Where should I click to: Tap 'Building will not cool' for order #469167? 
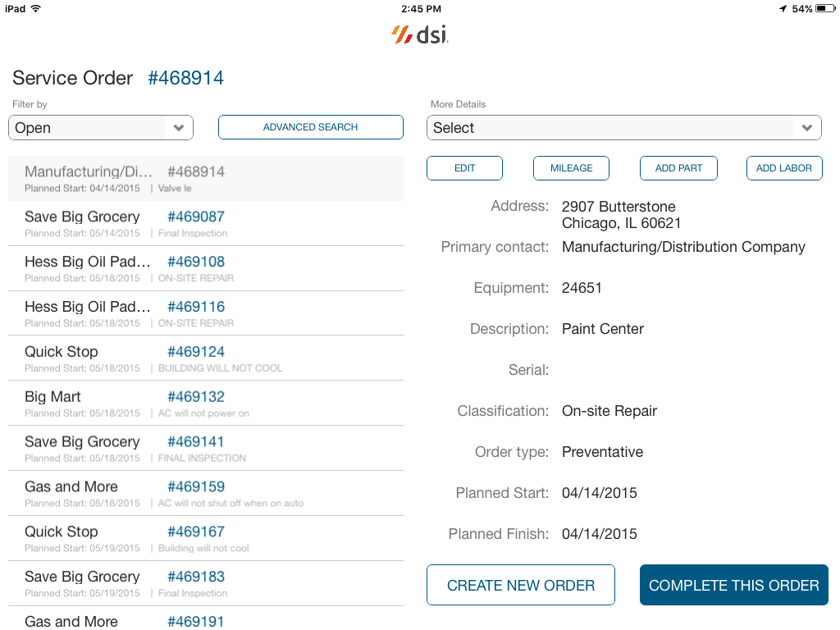click(203, 548)
